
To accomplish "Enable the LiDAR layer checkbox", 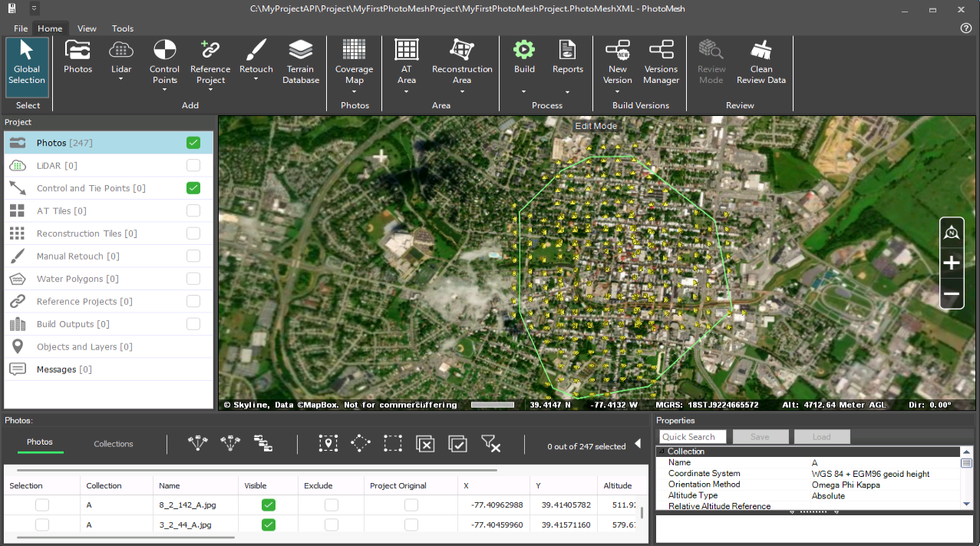I will point(193,166).
